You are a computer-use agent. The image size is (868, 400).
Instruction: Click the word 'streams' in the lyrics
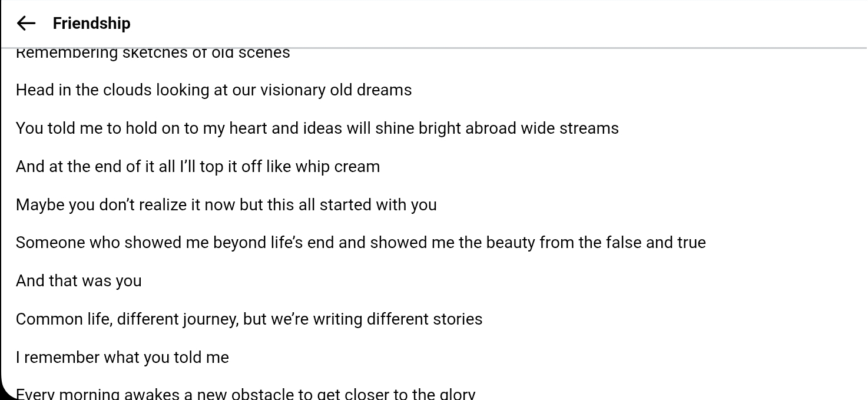(x=589, y=128)
